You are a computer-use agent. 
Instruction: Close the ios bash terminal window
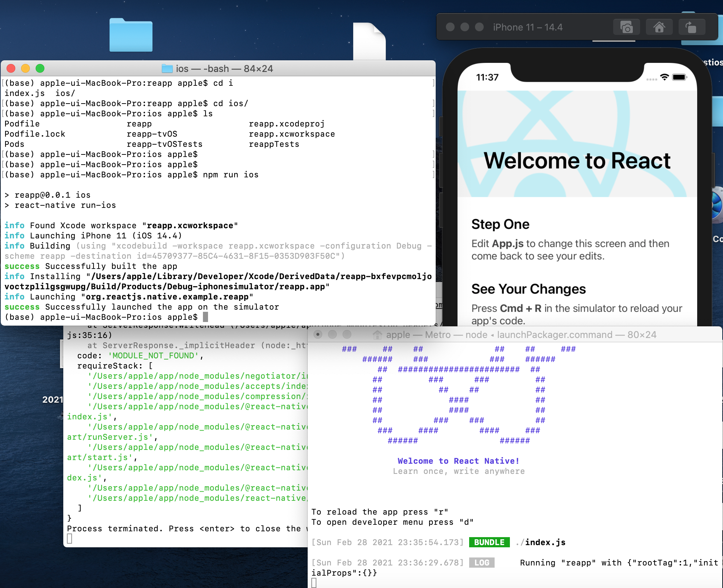point(11,69)
